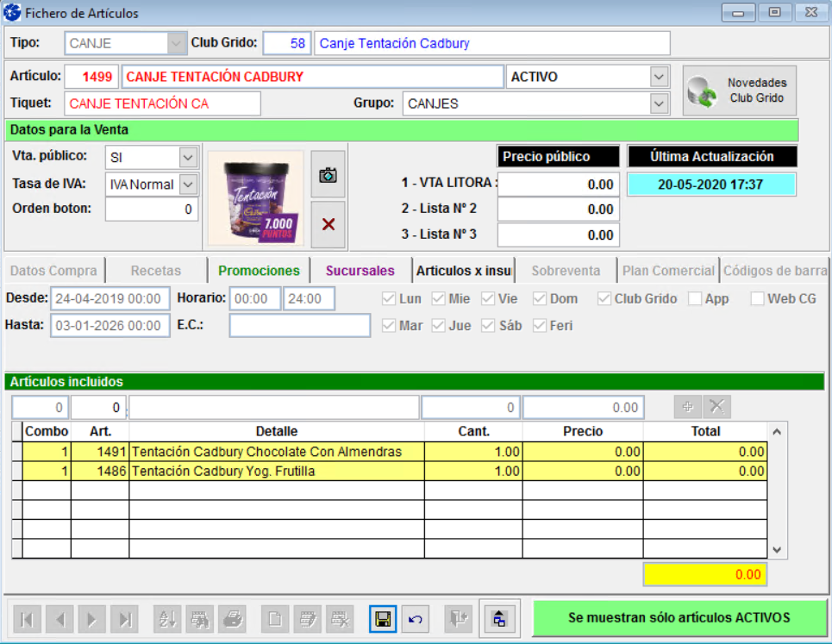Image resolution: width=832 pixels, height=644 pixels.
Task: Click the search binoculars icon
Action: tap(200, 619)
